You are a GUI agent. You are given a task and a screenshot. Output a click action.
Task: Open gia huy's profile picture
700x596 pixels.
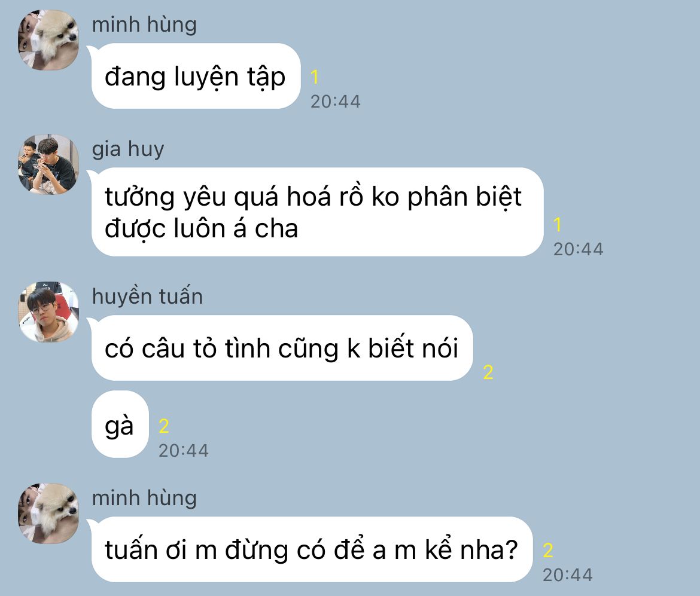(48, 164)
